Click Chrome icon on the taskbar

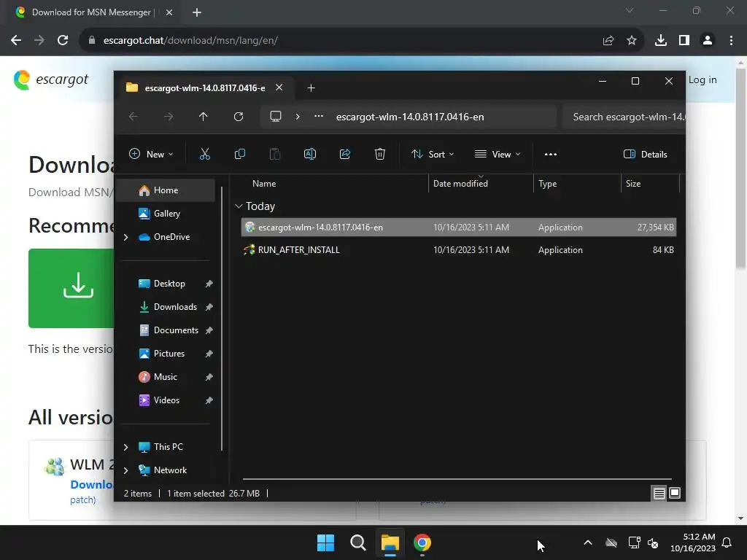422,542
